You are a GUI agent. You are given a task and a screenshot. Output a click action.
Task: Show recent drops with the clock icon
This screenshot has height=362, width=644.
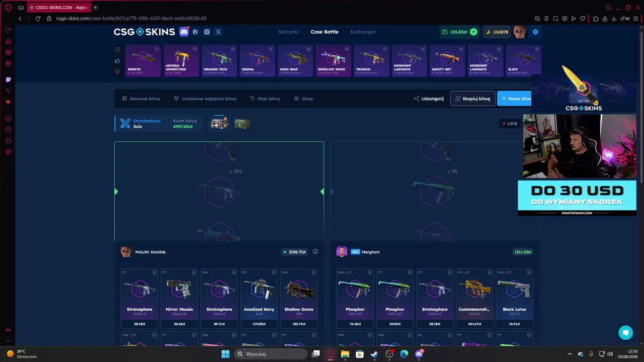[117, 50]
